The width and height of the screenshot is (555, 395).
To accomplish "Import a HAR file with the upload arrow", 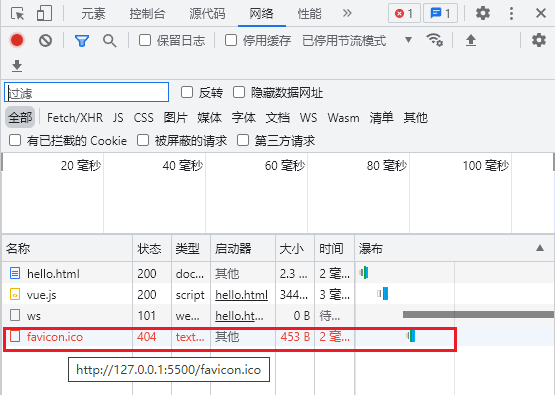I will pyautogui.click(x=471, y=40).
